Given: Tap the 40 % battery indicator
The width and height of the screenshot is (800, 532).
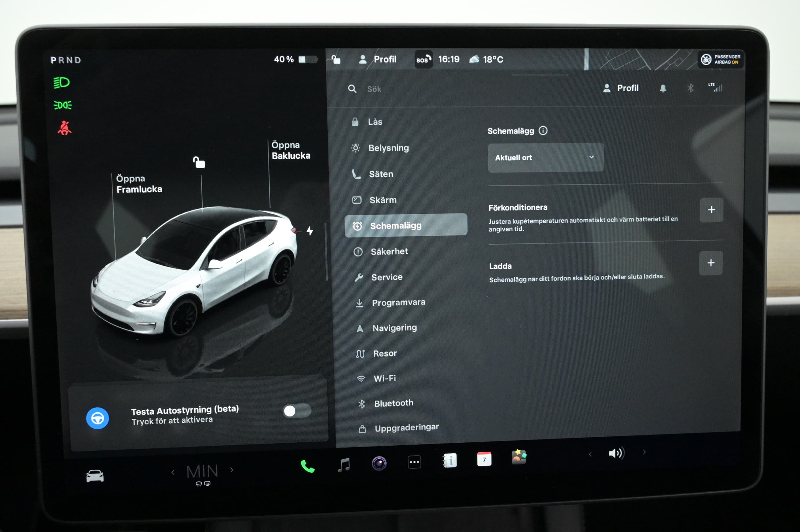Looking at the screenshot, I should pos(295,60).
